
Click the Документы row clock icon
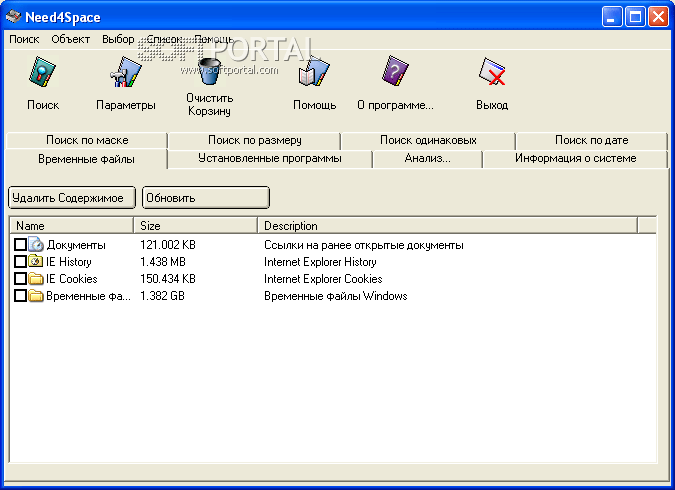point(36,245)
